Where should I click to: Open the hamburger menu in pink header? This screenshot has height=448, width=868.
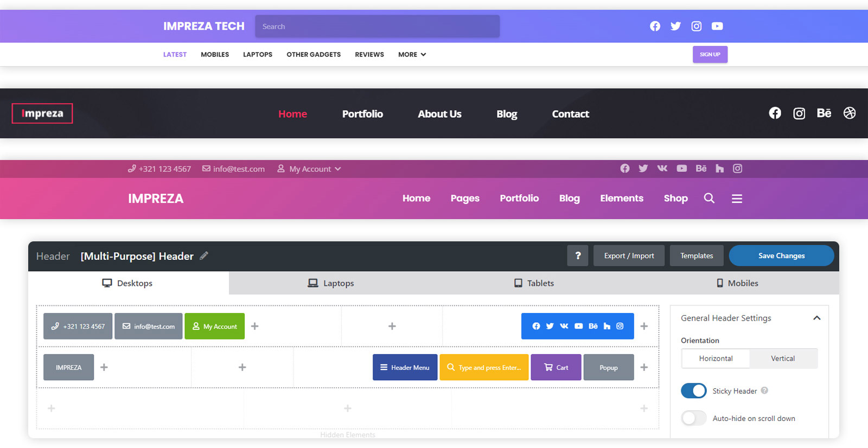(737, 199)
